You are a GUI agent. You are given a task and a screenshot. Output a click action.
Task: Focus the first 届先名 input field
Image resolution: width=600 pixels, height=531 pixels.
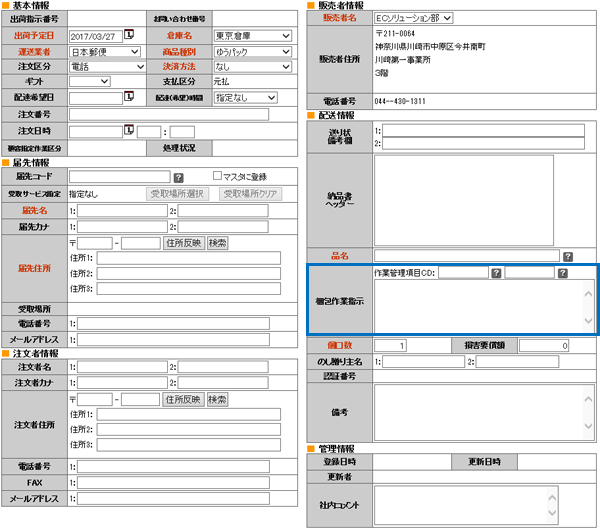(x=122, y=210)
